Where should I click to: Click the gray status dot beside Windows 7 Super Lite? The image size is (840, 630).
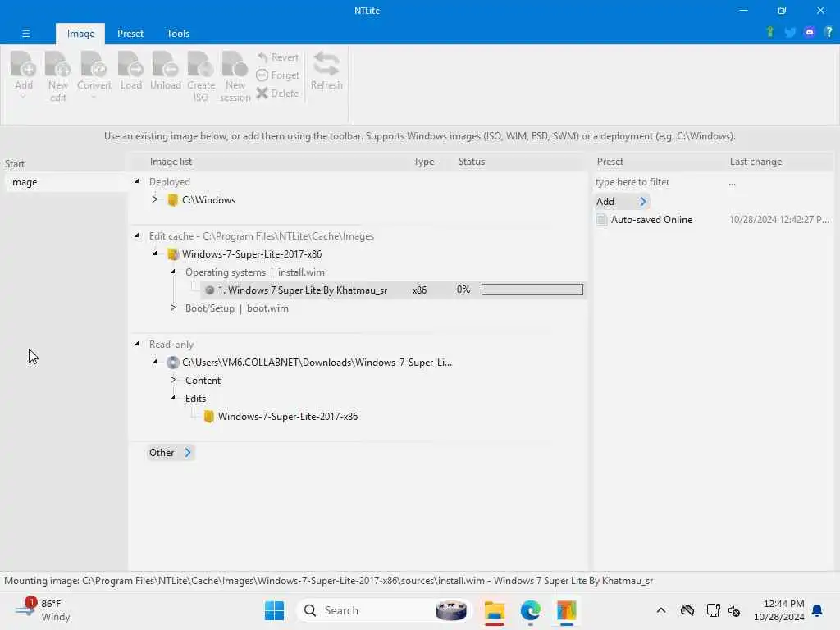pos(209,290)
